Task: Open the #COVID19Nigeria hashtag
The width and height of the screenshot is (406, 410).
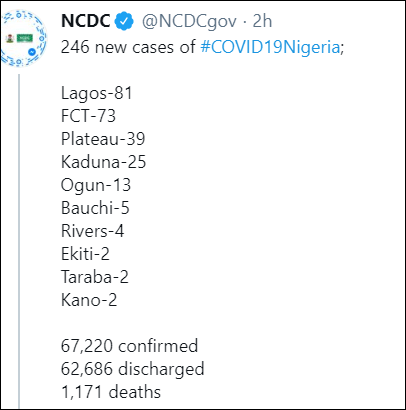Action: point(270,47)
